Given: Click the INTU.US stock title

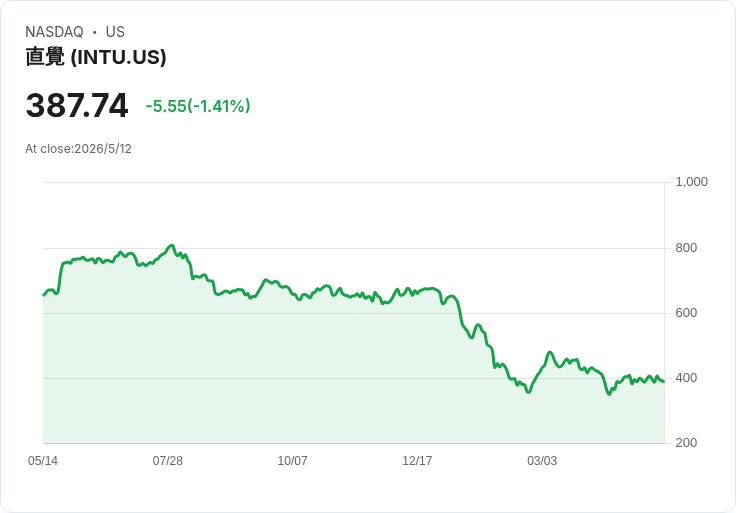Looking at the screenshot, I should 96,57.
